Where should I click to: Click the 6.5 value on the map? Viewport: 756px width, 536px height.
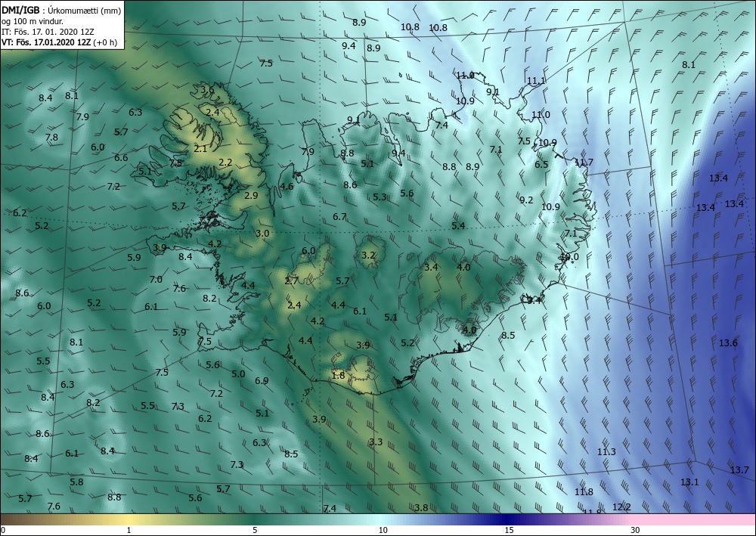click(541, 164)
